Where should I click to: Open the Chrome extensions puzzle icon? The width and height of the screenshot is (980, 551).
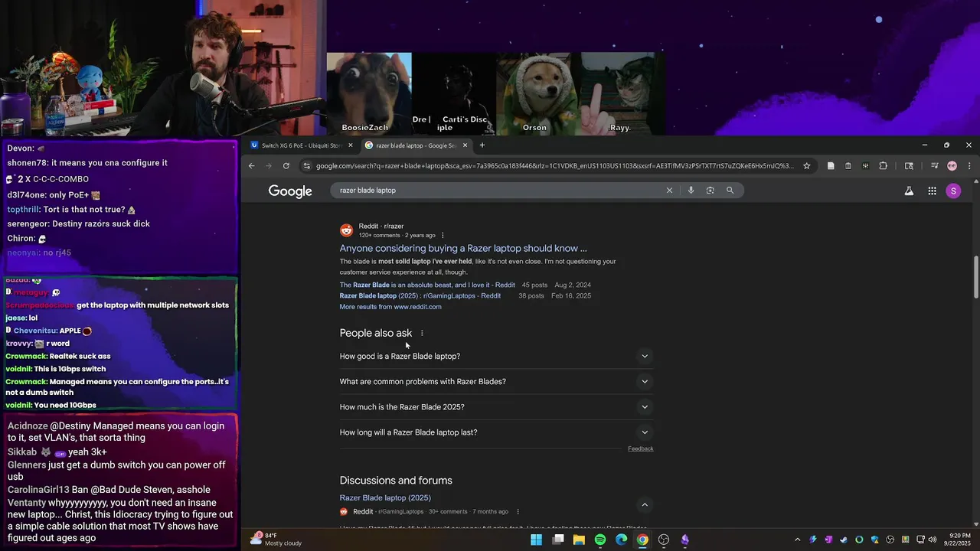(883, 166)
